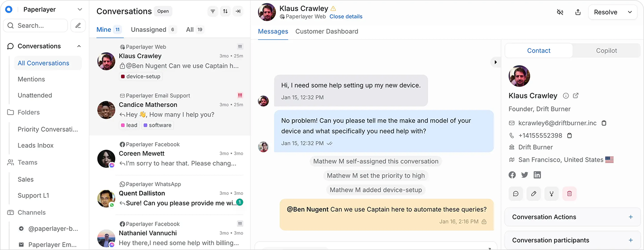The image size is (644, 250).
Task: Collapse the conversation list panel with the arrow-to-bar icon
Action: pyautogui.click(x=238, y=11)
